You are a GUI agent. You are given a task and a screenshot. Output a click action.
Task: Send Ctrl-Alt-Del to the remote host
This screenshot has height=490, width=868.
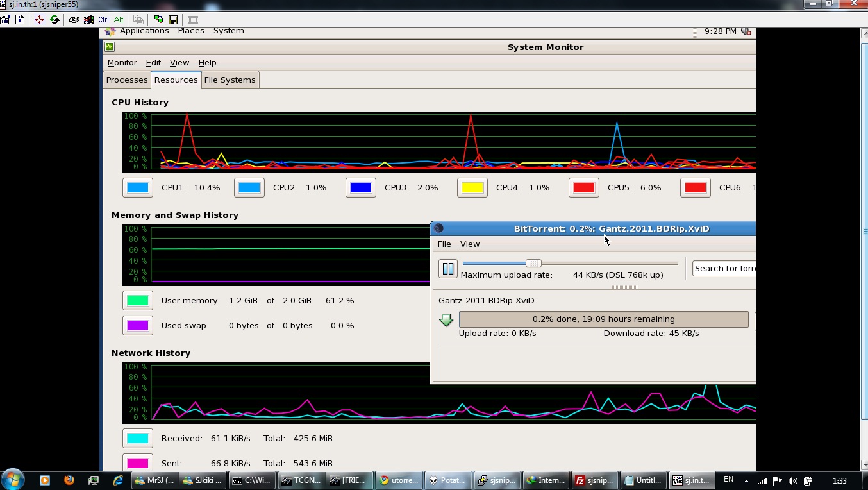74,20
